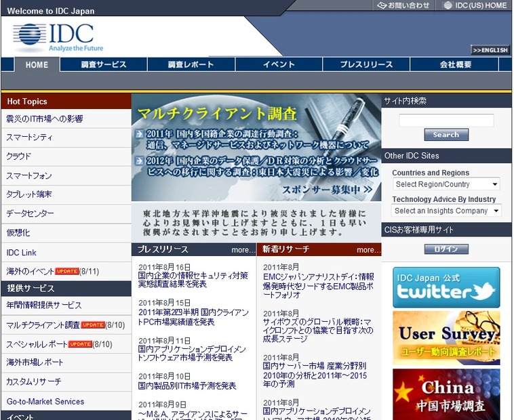Open the Select an Insights Company dropdown
Image resolution: width=514 pixels, height=420 pixels.
[446, 211]
